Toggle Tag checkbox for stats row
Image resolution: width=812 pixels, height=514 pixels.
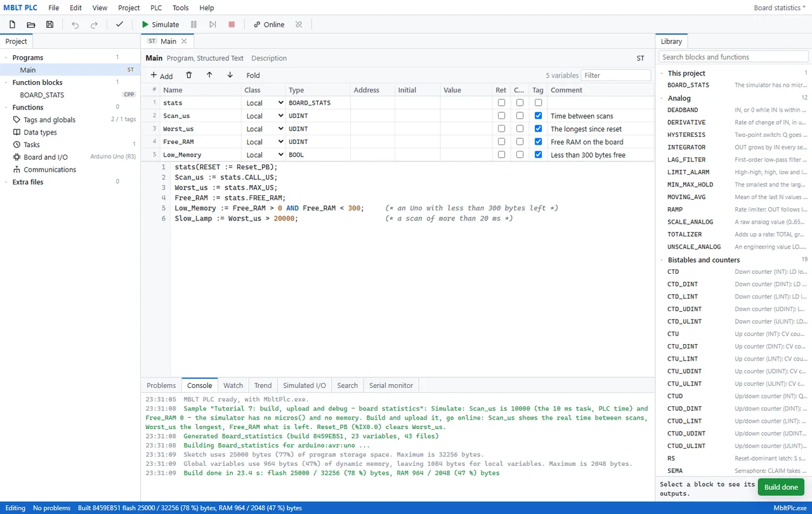(538, 103)
